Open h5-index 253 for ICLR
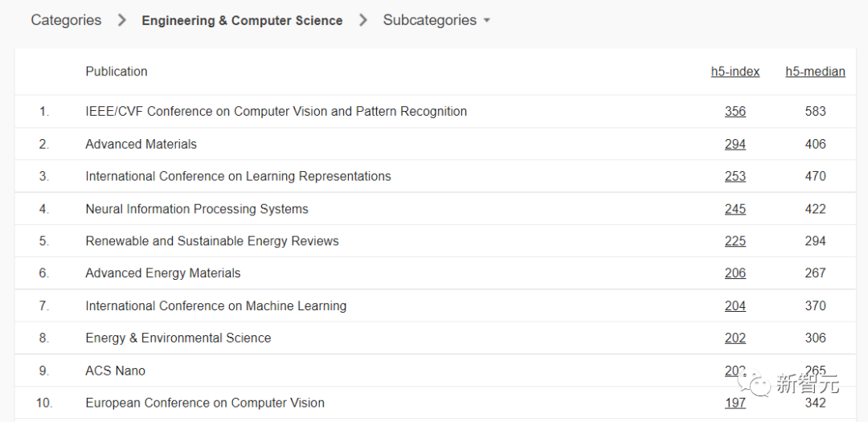Image resolution: width=868 pixels, height=422 pixels. click(x=735, y=177)
